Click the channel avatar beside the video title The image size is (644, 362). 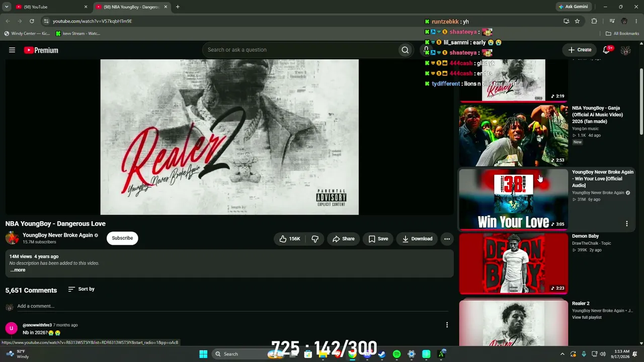[x=12, y=238]
